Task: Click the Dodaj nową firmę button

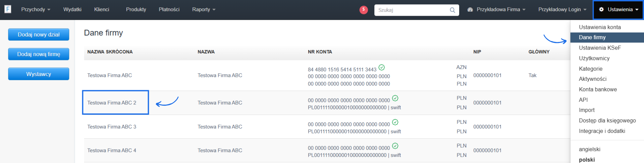Action: 39,54
